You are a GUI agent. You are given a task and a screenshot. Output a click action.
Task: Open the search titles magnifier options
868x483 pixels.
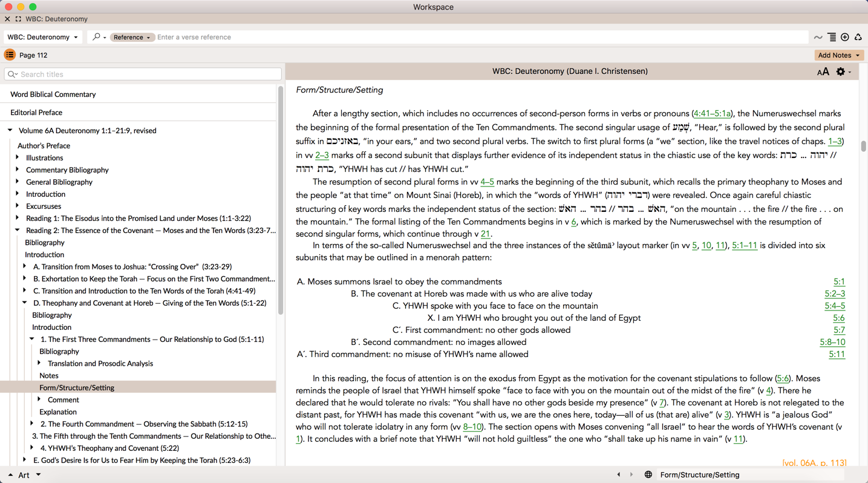tap(13, 74)
